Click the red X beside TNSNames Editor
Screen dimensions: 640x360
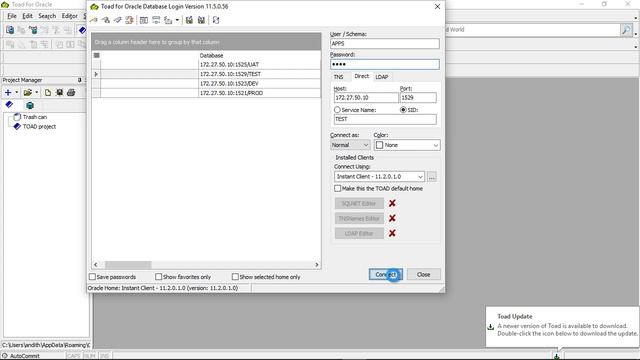pyautogui.click(x=392, y=218)
